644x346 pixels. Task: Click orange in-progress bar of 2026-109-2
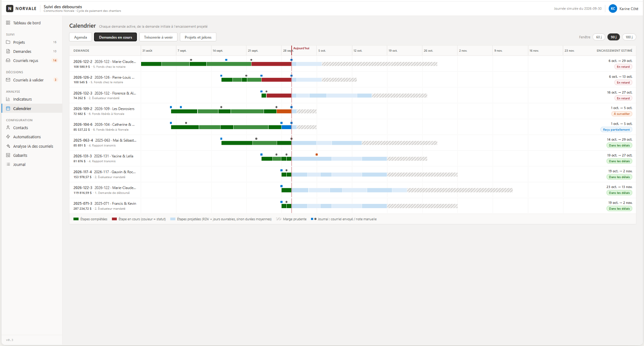pyautogui.click(x=284, y=111)
